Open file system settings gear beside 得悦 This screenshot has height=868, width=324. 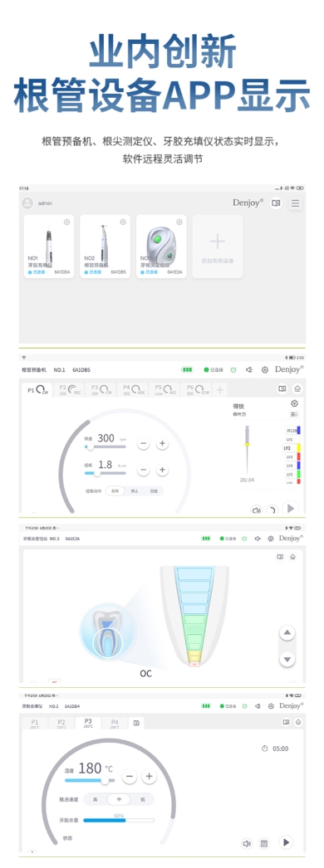(294, 403)
